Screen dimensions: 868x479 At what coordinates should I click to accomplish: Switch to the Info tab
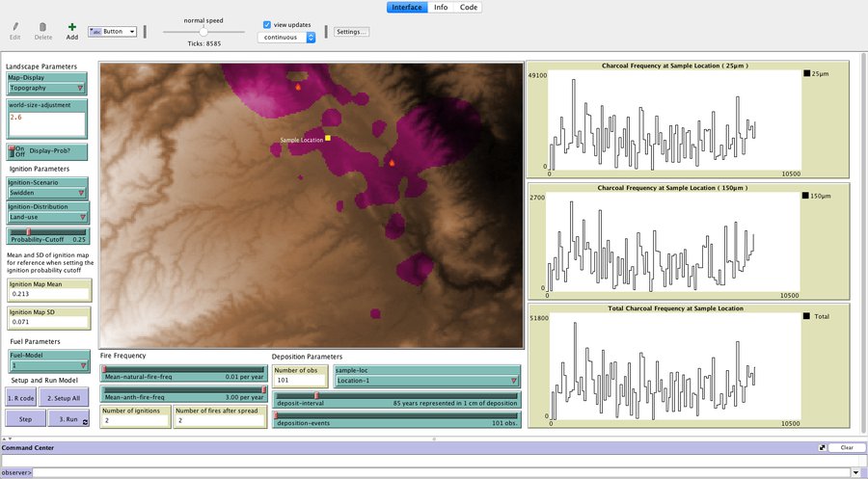[441, 7]
